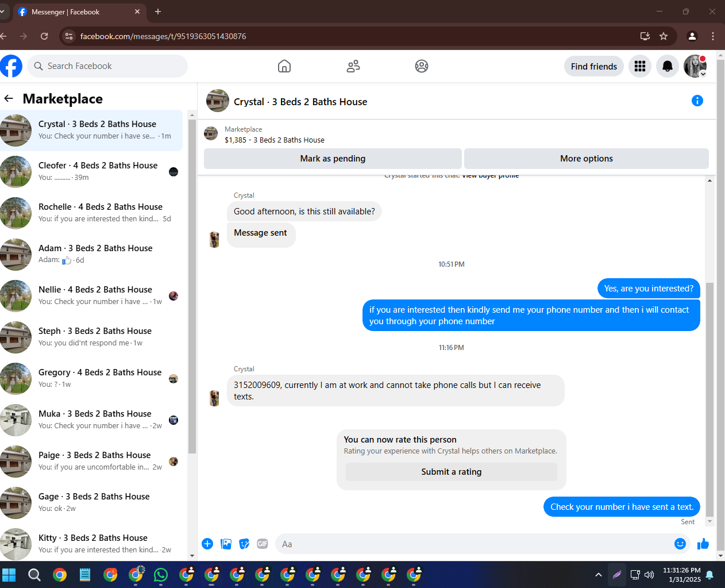Open the Crystal 3 Beds 2 Baths conversation
Viewport: 725px width, 588px height.
91,130
